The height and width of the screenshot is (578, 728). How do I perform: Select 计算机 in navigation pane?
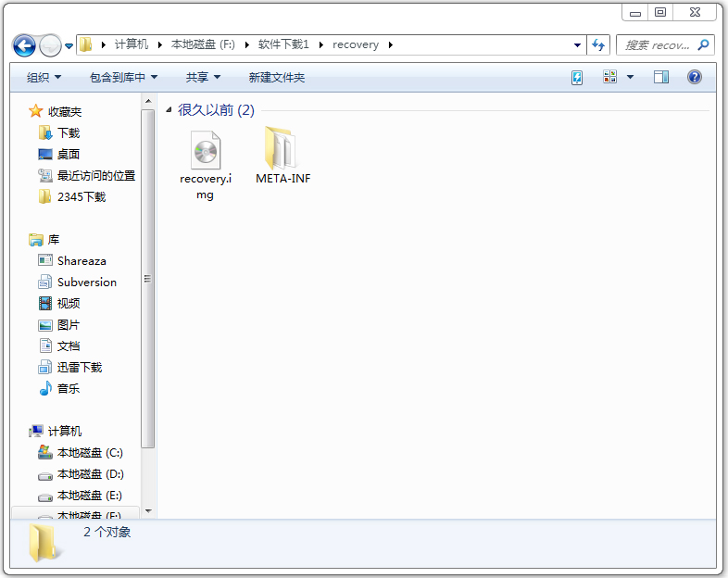(65, 432)
